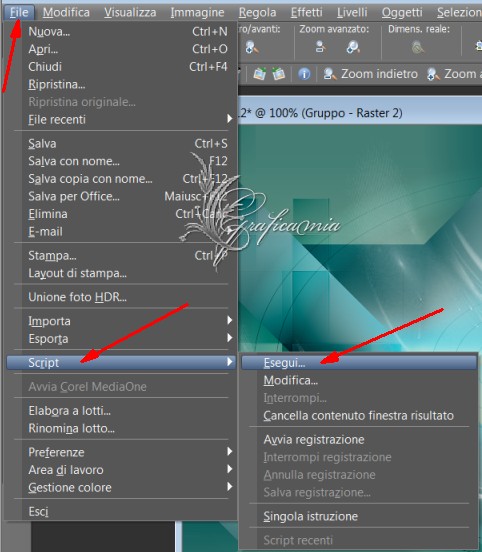Click the zoom in icon under indietro/avanti

point(252,47)
